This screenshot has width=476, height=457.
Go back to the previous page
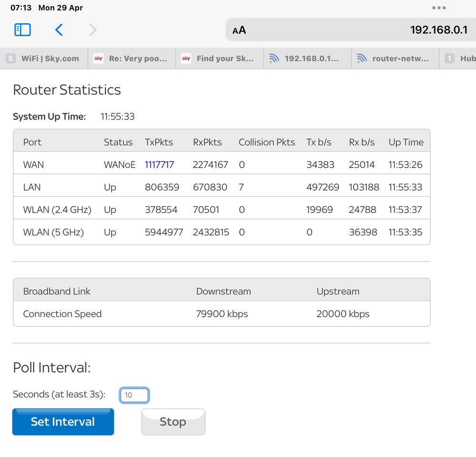click(x=59, y=30)
